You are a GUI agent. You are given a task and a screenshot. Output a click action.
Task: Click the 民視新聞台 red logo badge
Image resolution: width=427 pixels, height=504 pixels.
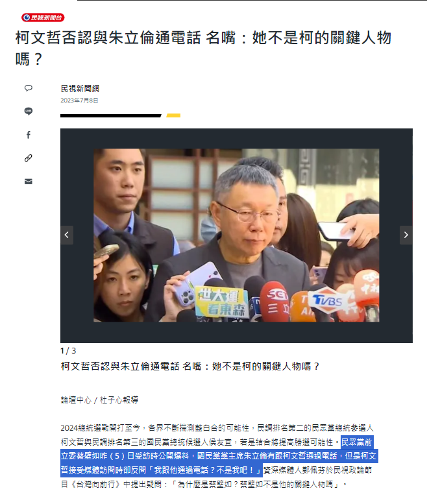click(x=43, y=18)
